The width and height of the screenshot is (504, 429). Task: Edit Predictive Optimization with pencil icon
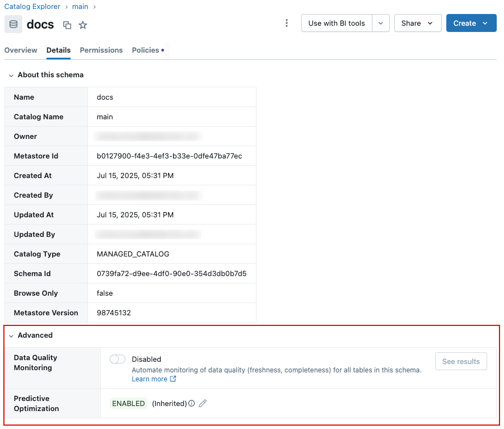pyautogui.click(x=203, y=403)
